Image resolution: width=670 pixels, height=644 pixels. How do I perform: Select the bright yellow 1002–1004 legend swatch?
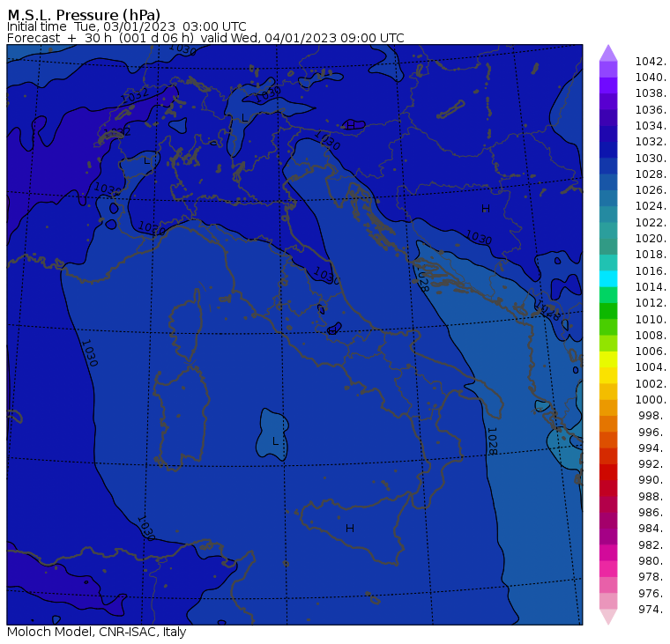[x=608, y=375]
